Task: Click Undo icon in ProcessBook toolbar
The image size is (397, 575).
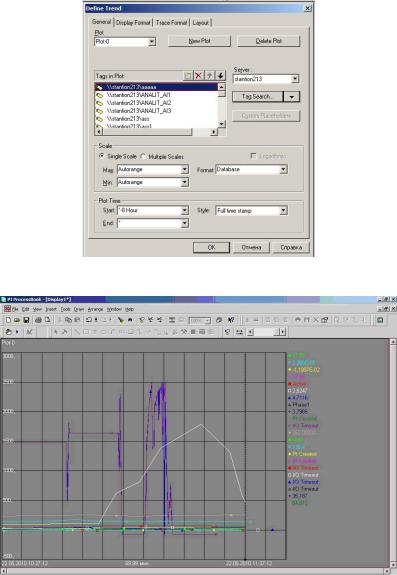Action: pos(89,320)
